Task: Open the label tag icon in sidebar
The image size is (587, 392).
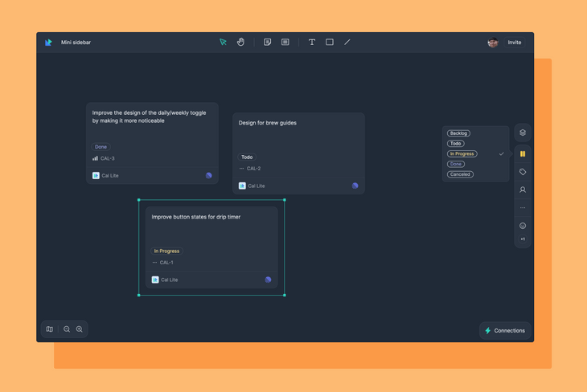Action: pos(523,172)
